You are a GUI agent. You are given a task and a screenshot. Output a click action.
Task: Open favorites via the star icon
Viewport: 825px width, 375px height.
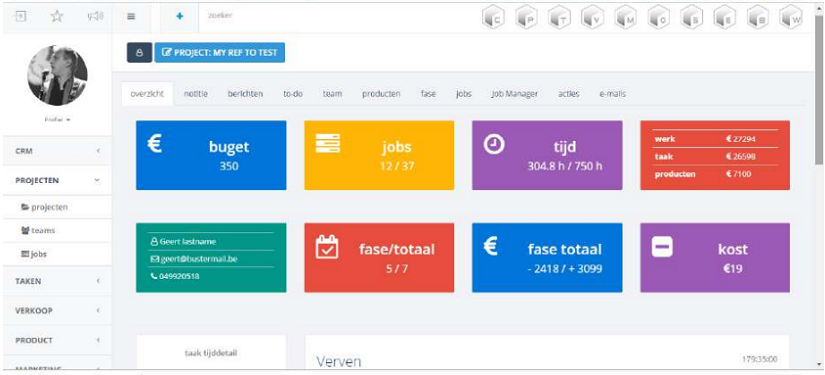pos(57,16)
